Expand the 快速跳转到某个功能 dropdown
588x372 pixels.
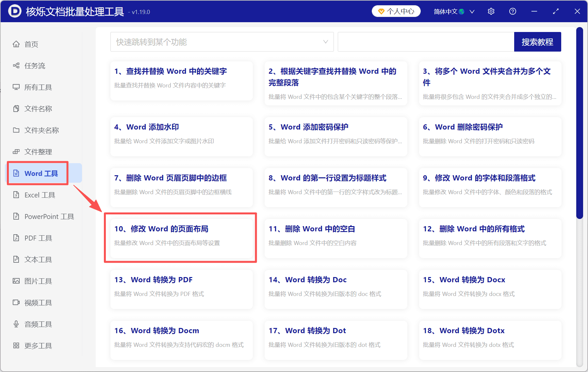[222, 42]
